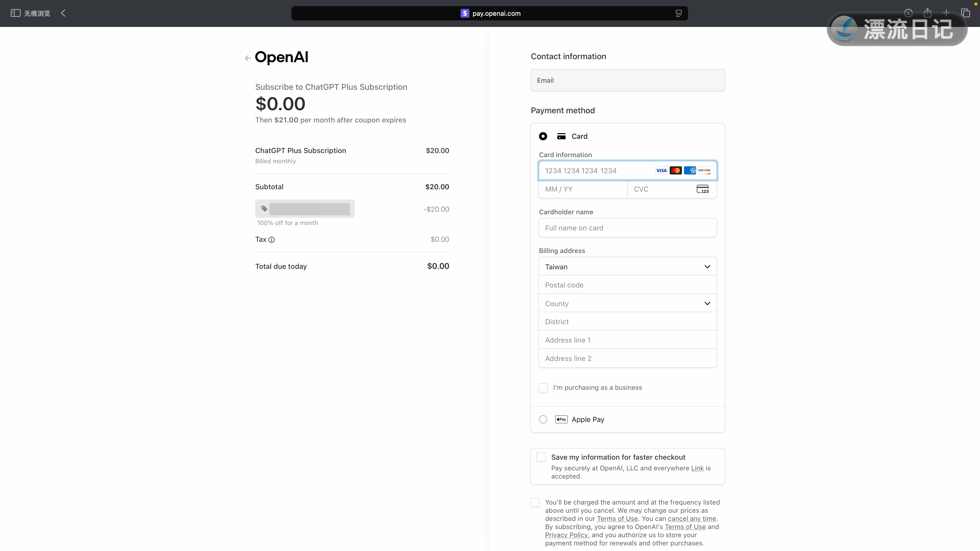Viewport: 980px width, 551px height.
Task: Open the Safari share icon
Action: coord(927,12)
